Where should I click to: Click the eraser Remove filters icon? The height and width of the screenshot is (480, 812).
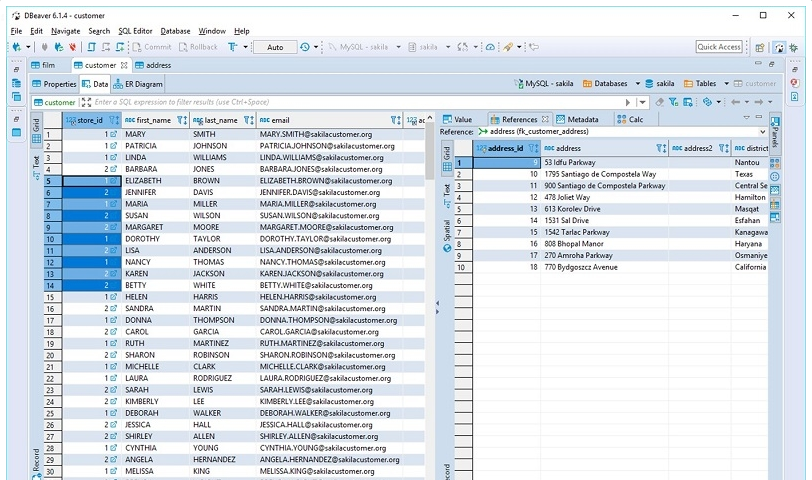point(659,102)
